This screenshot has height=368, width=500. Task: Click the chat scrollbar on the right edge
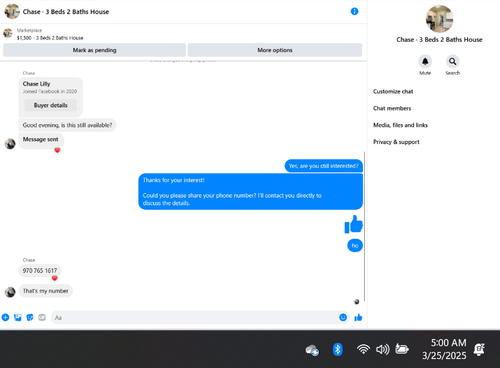(364, 226)
